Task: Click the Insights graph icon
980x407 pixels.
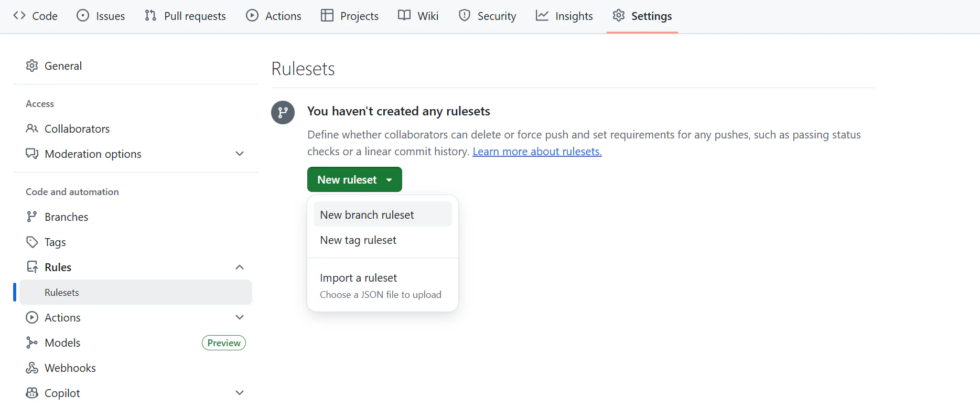Action: pos(542,16)
